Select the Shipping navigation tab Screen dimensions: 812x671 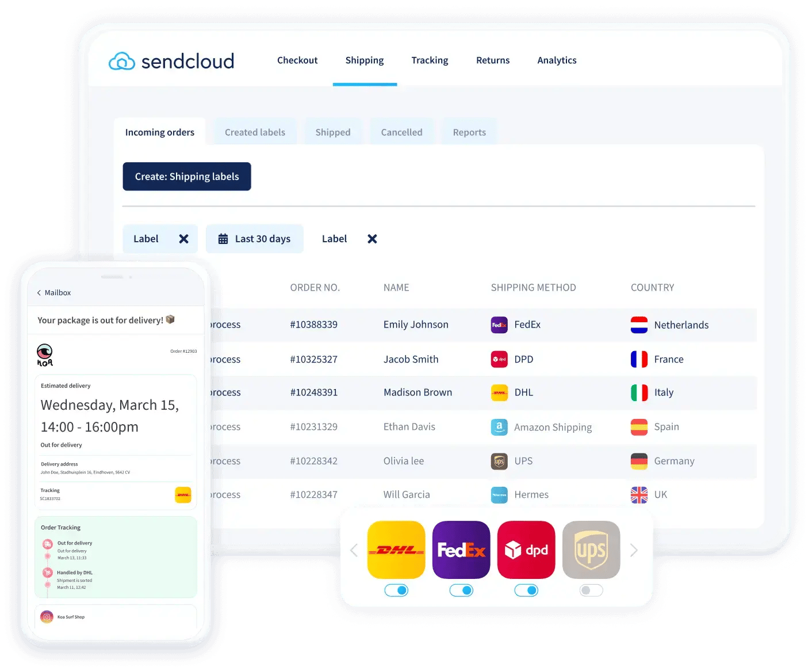point(365,60)
